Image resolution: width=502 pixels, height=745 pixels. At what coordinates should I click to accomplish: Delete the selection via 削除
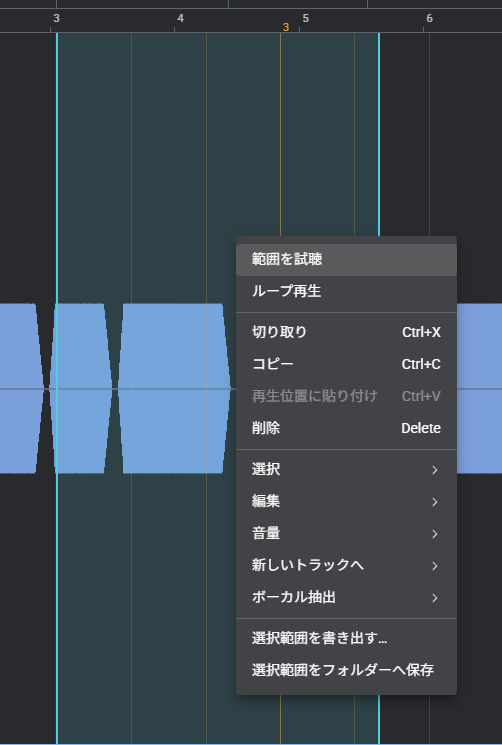346,428
